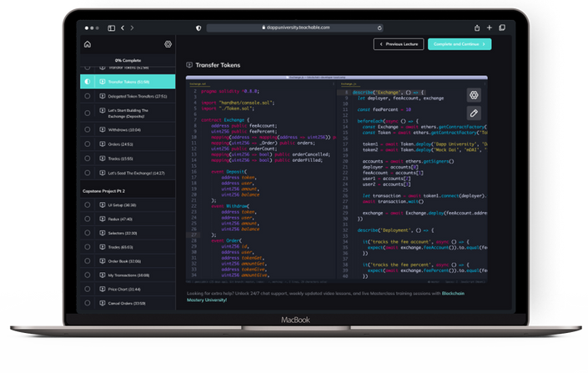Open the Trades (15:55) lecture

point(128,159)
